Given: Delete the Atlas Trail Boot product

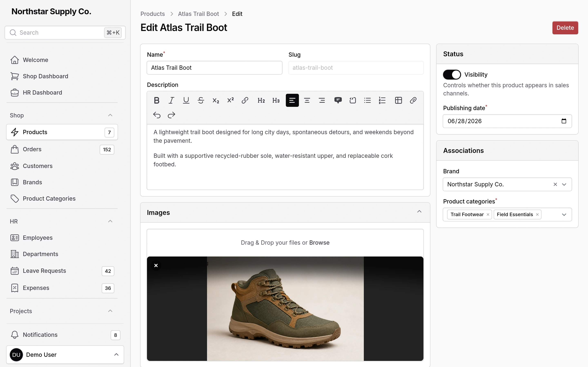Looking at the screenshot, I should (x=565, y=28).
